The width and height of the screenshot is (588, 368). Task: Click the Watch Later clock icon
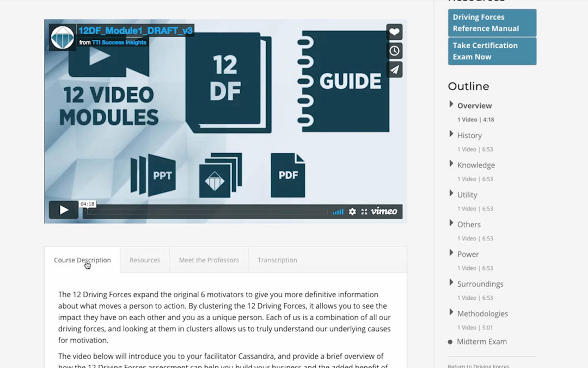tap(394, 51)
